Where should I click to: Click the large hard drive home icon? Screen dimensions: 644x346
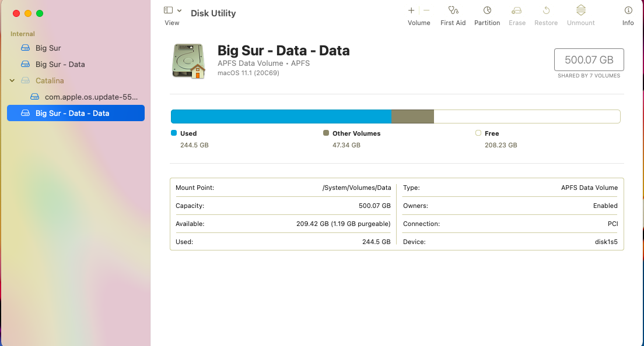click(188, 61)
